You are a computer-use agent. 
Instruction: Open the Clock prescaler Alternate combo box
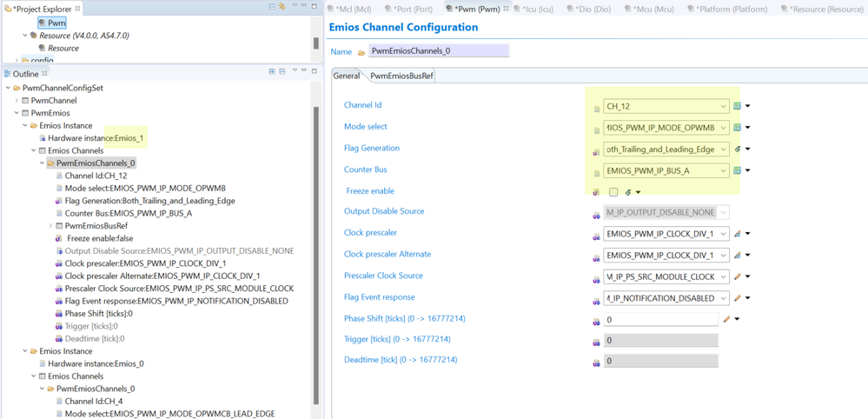point(666,256)
